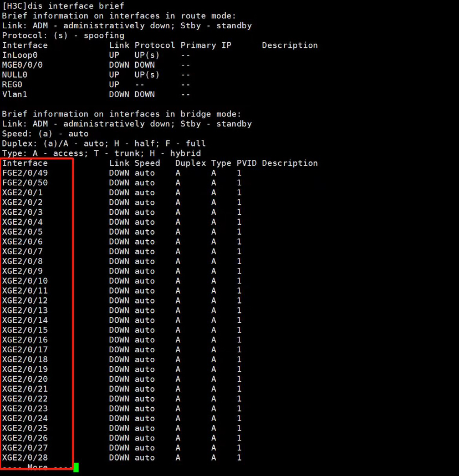Select the NULL0 interface name
The height and width of the screenshot is (476, 459).
(14, 74)
